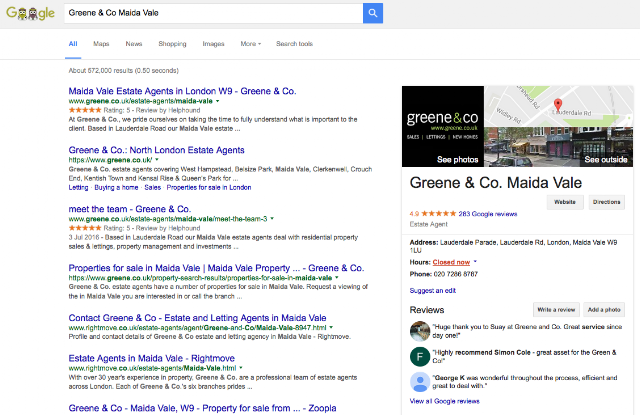Expand arrow next to https://www.greene.co.uk/ URL
The height and width of the screenshot is (415, 640).
tap(157, 160)
